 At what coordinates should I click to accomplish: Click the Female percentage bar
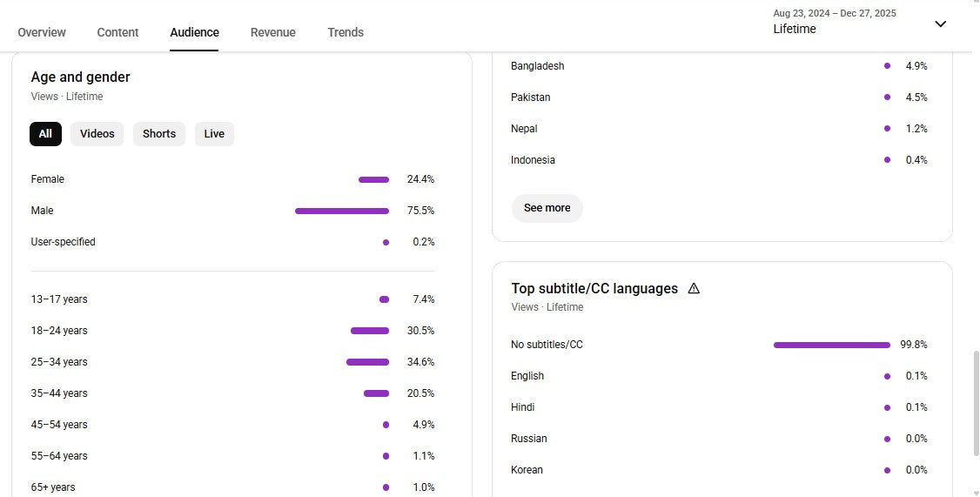coord(373,179)
